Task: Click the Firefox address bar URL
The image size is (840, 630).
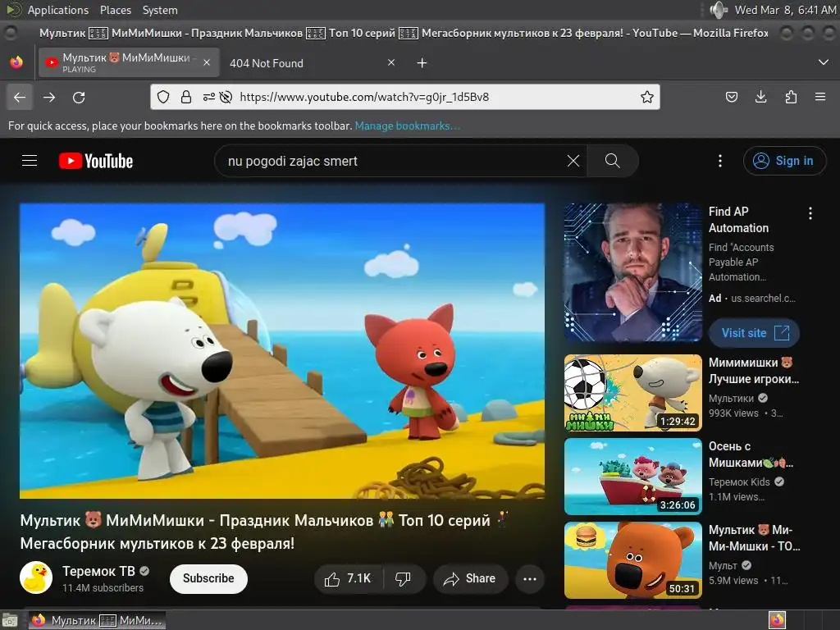Action: click(x=364, y=97)
